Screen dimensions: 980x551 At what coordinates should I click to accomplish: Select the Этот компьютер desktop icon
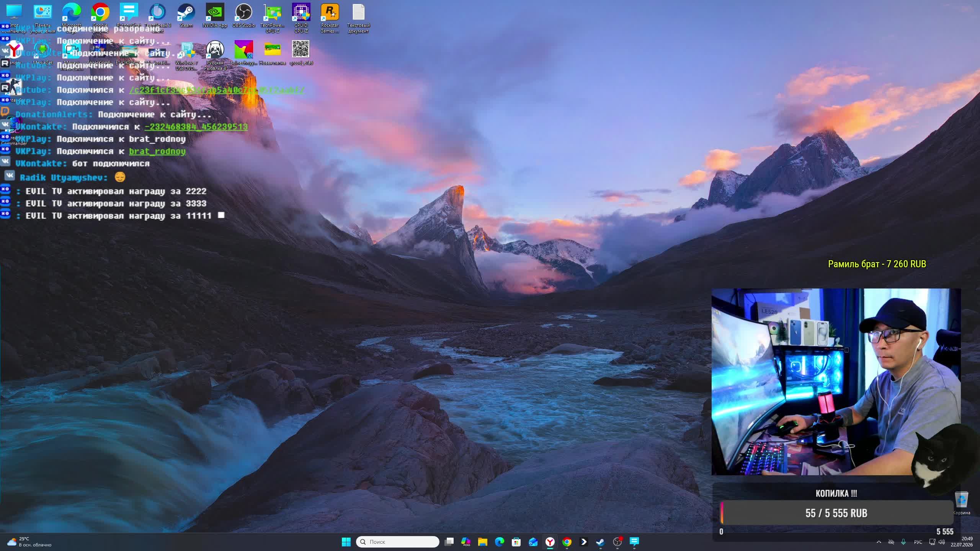(14, 18)
